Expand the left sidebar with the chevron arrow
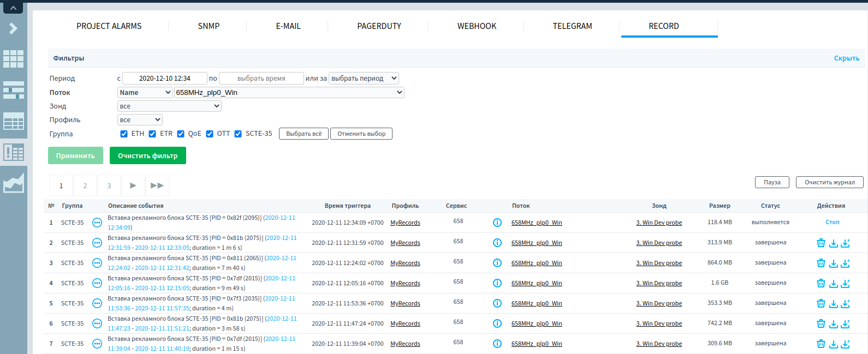868x354 pixels. point(13,28)
